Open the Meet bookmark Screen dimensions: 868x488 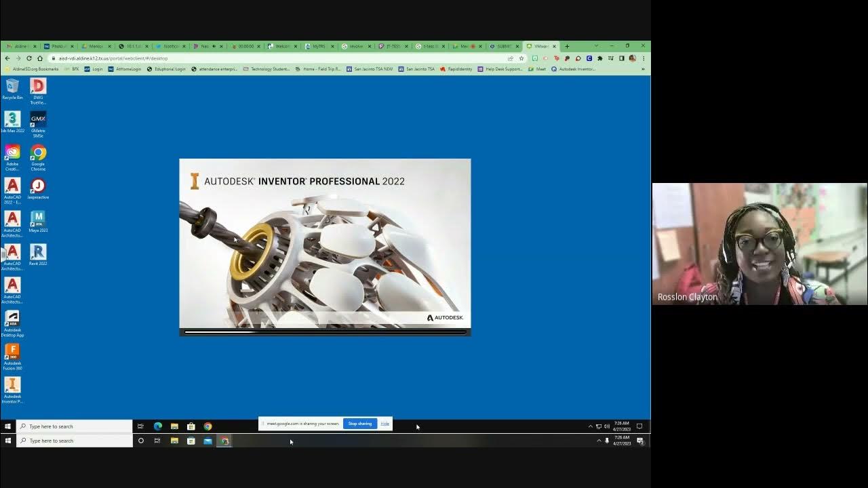(x=537, y=69)
